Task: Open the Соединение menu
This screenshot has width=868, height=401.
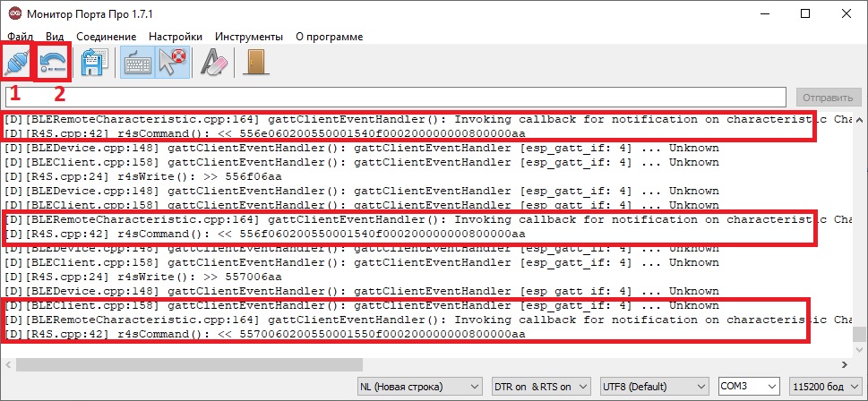Action: pyautogui.click(x=107, y=37)
